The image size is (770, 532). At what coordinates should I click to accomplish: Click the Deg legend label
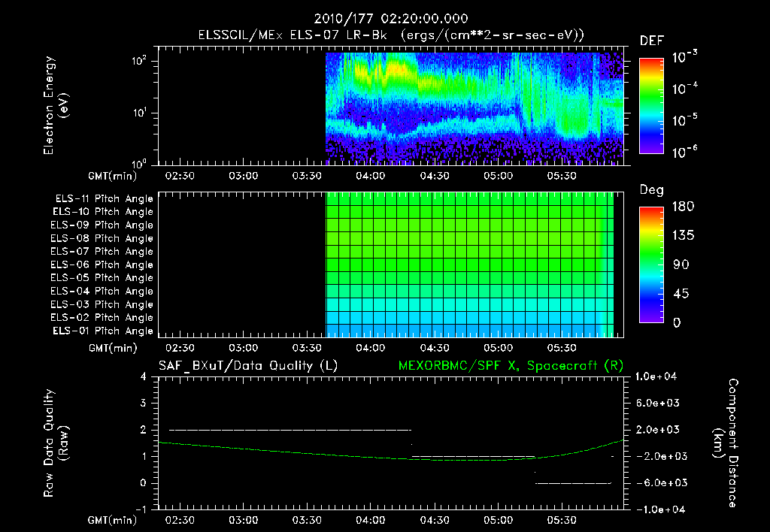click(652, 190)
